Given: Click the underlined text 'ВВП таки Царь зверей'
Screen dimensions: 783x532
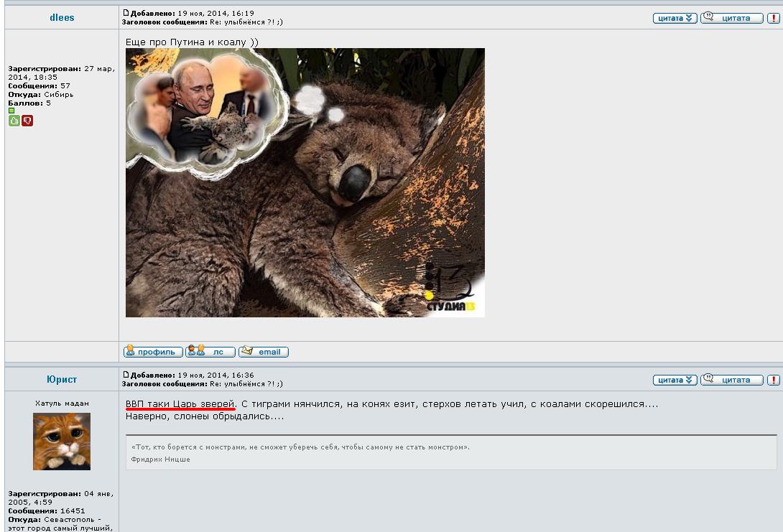Looking at the screenshot, I should tap(180, 403).
